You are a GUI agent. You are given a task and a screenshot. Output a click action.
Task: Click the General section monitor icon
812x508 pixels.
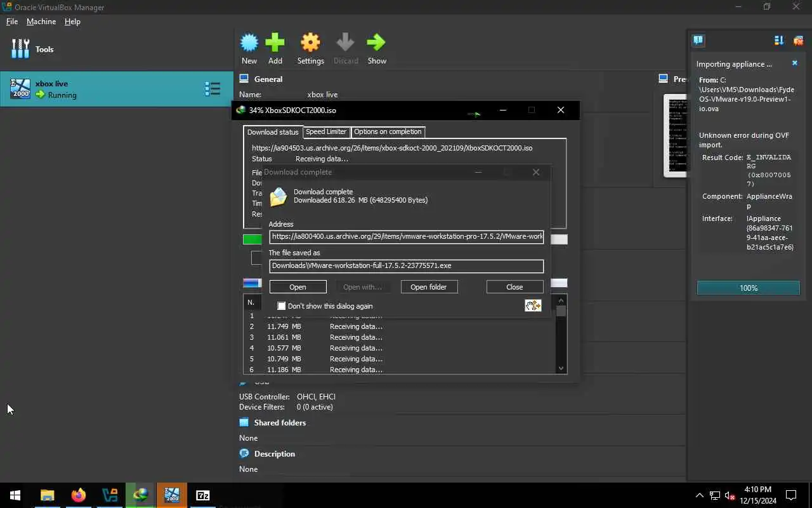(x=244, y=79)
